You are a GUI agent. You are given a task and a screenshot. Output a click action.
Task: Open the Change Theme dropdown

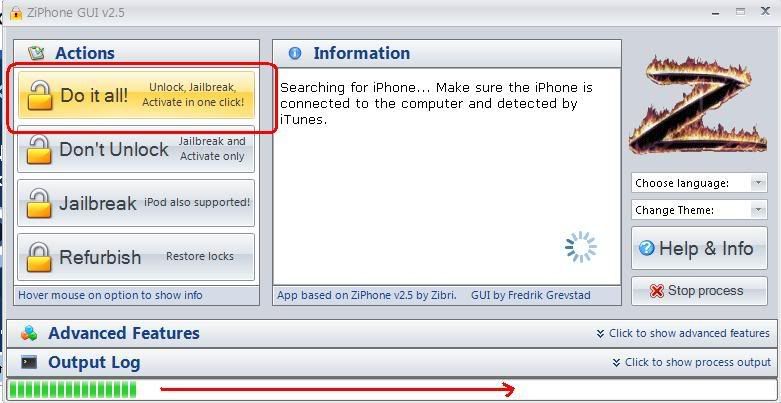(699, 210)
